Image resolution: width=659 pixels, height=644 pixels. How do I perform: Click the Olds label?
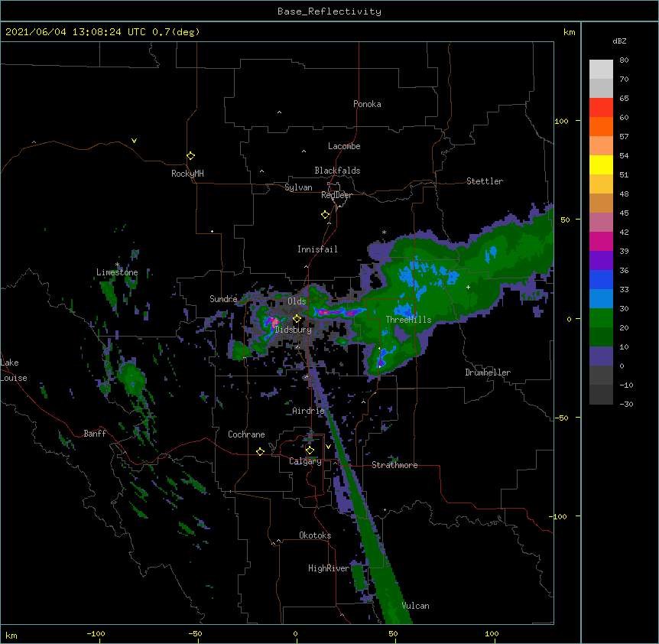(297, 301)
